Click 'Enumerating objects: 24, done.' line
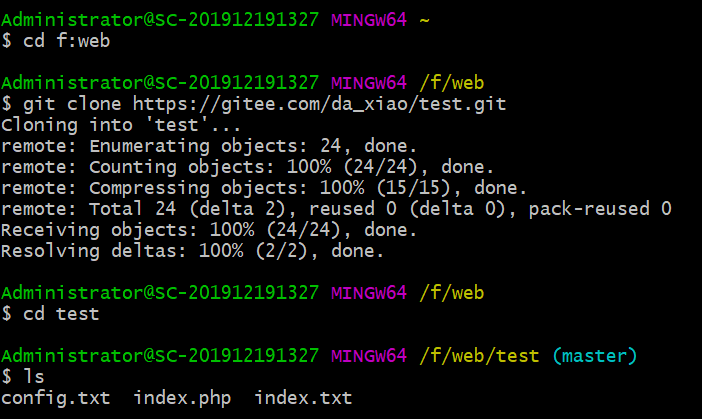 209,146
